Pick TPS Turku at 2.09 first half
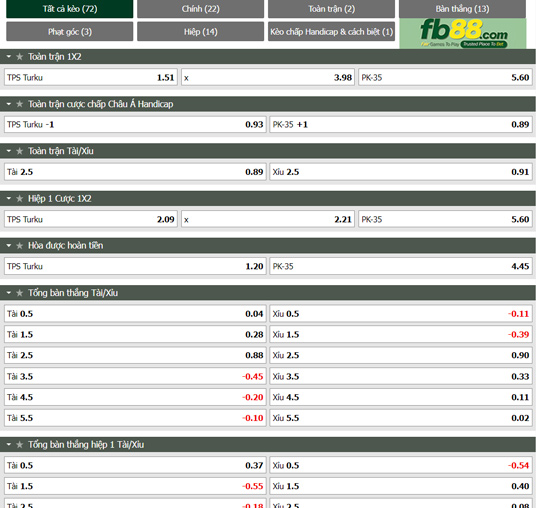 [x=91, y=219]
